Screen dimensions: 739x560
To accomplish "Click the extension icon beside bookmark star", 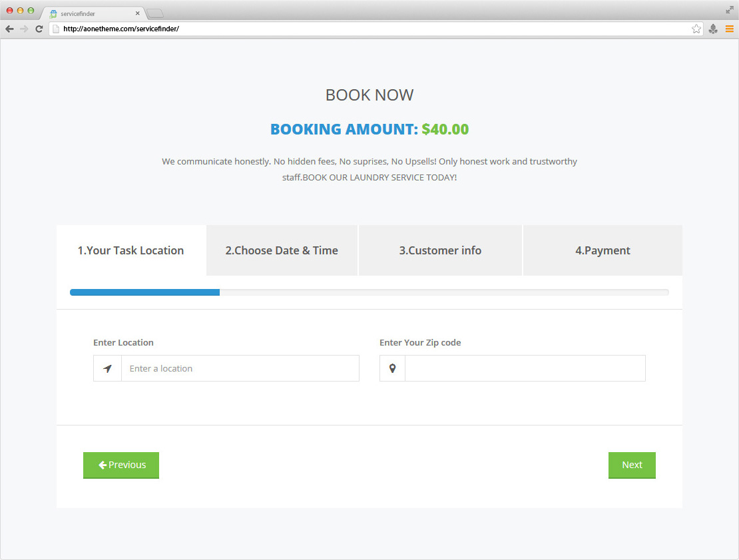I will tap(713, 29).
